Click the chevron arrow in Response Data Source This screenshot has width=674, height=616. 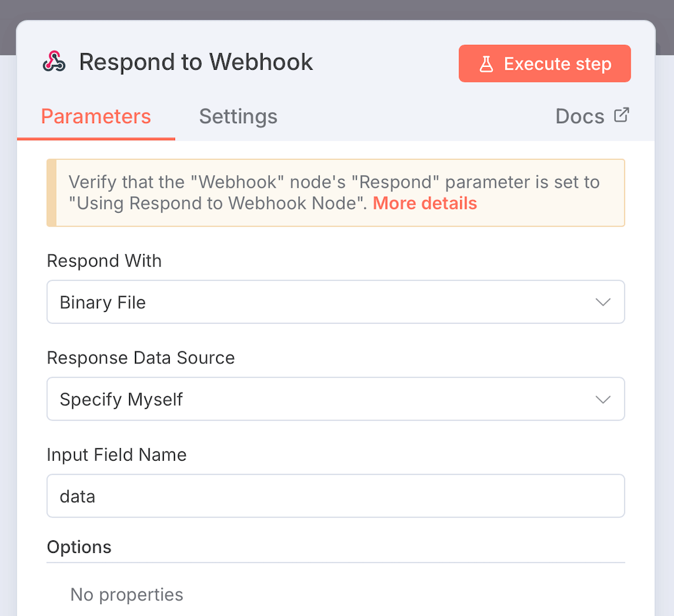pyautogui.click(x=603, y=399)
